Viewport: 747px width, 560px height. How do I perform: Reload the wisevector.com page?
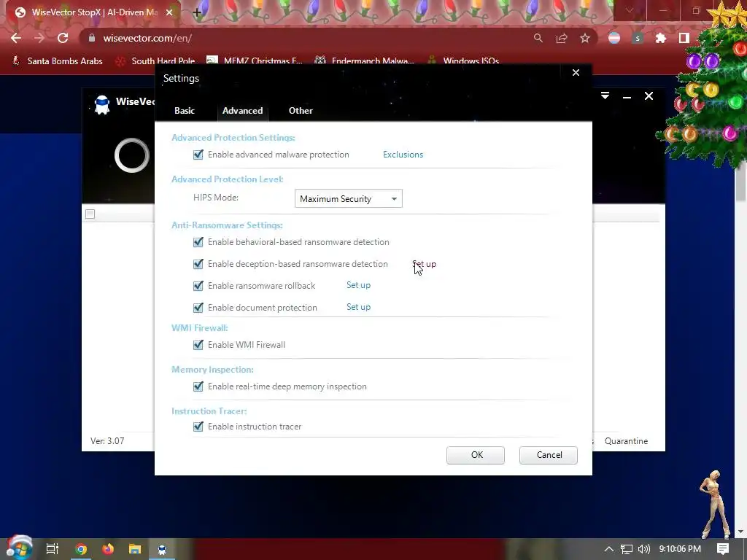click(63, 38)
